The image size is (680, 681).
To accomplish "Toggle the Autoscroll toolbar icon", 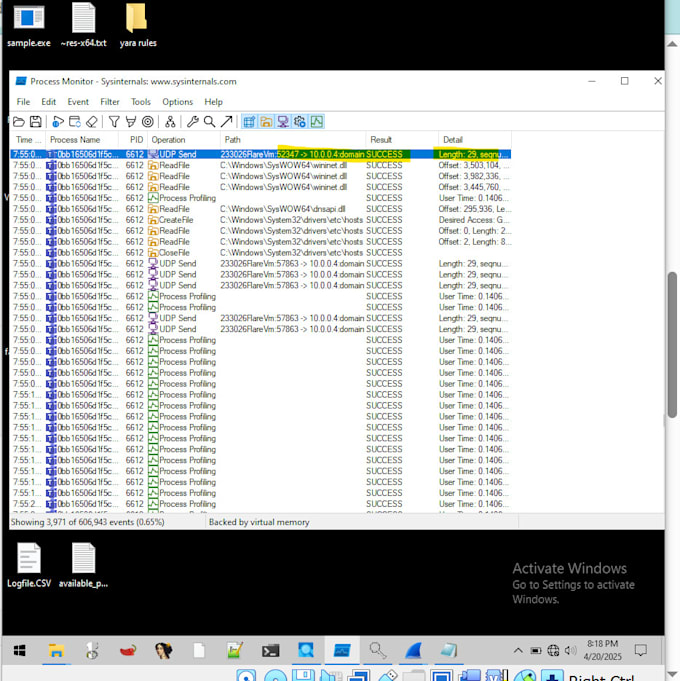I will (75, 122).
